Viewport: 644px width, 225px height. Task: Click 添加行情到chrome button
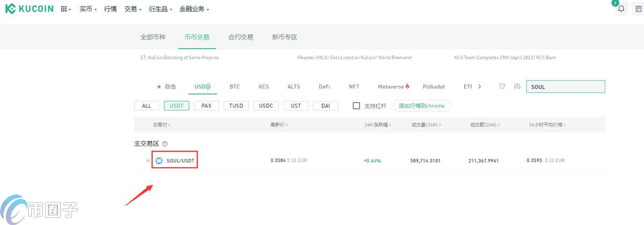(422, 106)
